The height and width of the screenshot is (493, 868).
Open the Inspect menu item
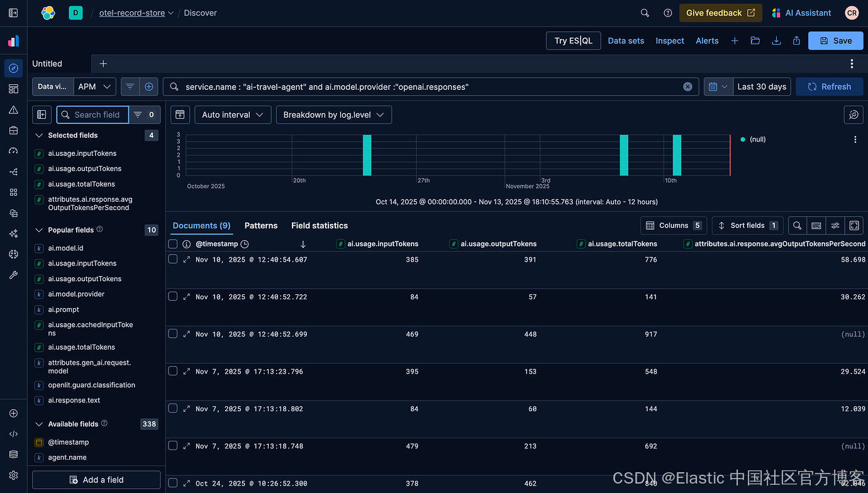click(x=670, y=40)
